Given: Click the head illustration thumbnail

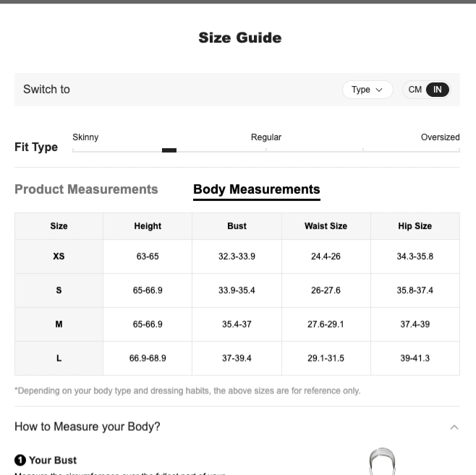Looking at the screenshot, I should tap(382, 461).
